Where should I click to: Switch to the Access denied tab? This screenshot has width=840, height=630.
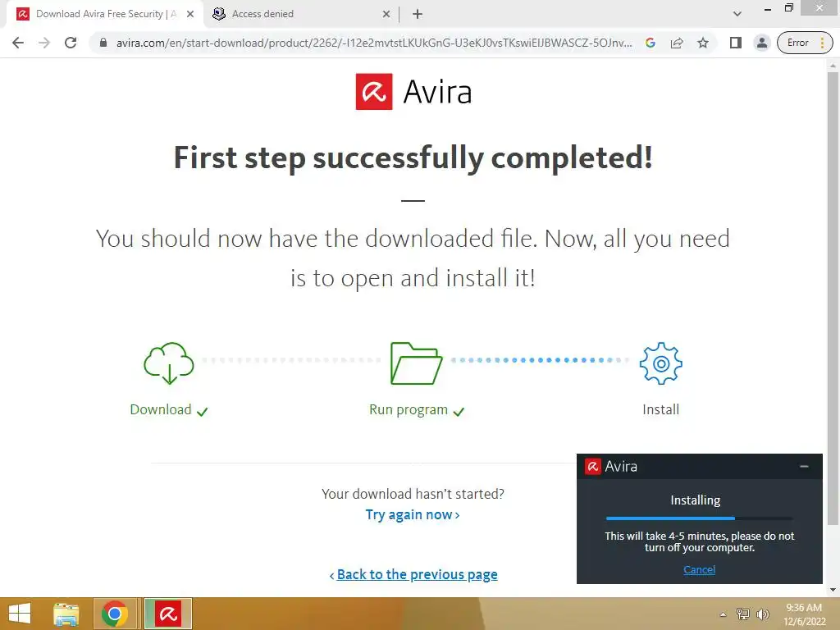point(299,14)
